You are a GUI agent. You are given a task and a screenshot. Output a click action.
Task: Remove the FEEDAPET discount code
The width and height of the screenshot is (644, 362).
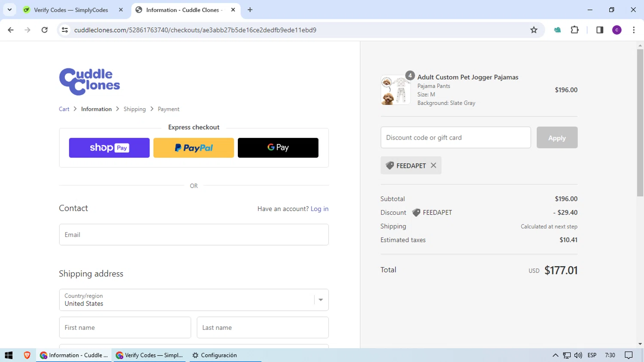[433, 165]
